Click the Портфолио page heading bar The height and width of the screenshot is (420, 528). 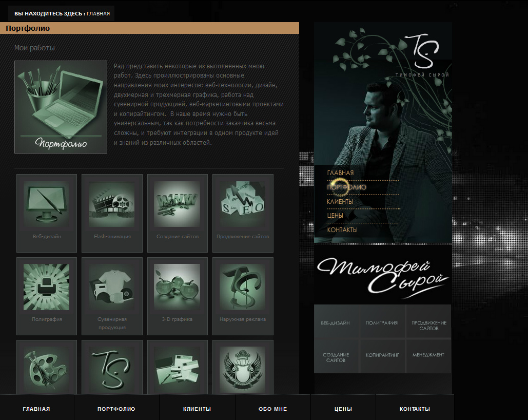(x=149, y=28)
